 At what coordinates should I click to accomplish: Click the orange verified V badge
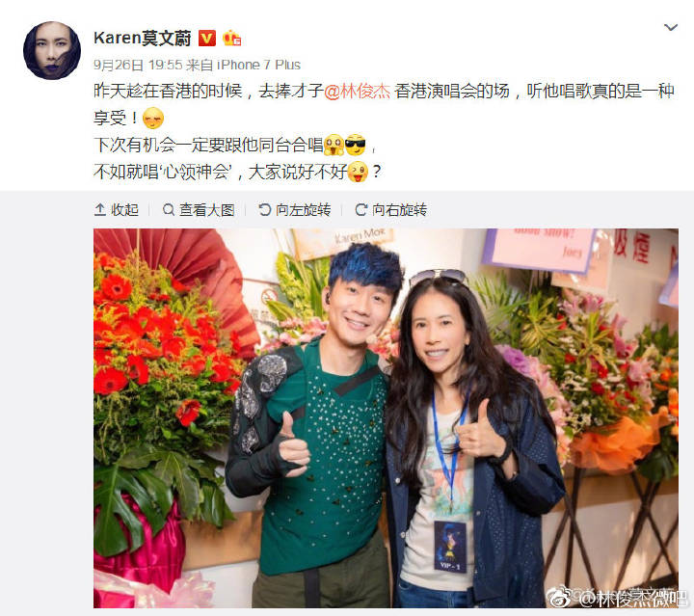pos(206,39)
